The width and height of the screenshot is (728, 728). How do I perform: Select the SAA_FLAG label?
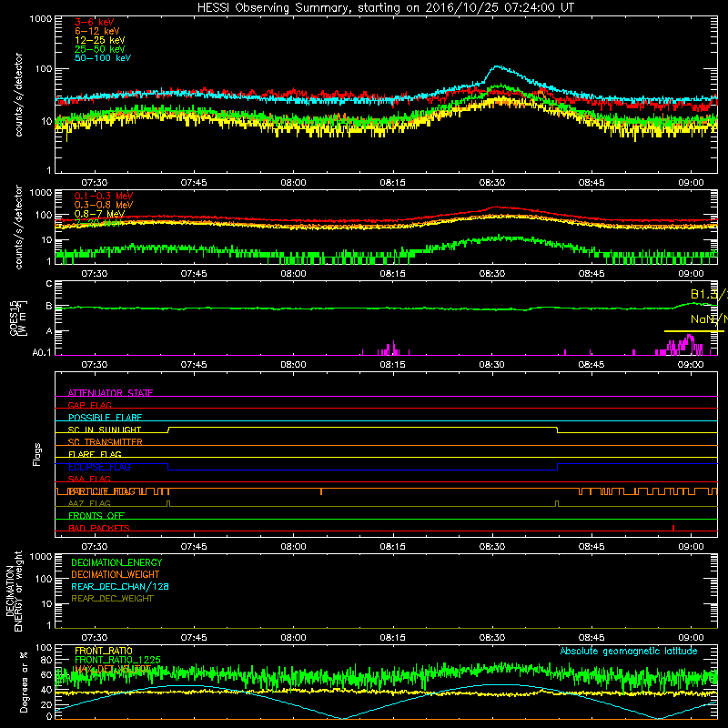[x=89, y=479]
